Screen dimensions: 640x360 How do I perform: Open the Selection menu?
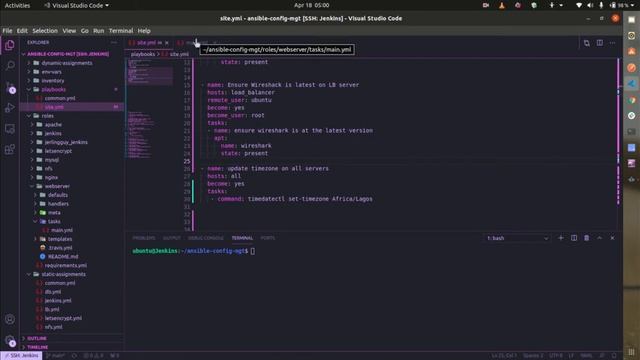coord(45,31)
